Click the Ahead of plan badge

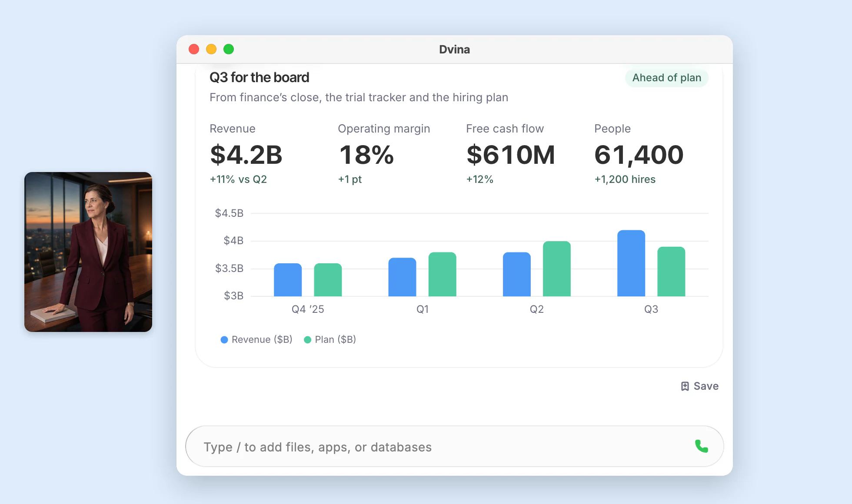[667, 78]
